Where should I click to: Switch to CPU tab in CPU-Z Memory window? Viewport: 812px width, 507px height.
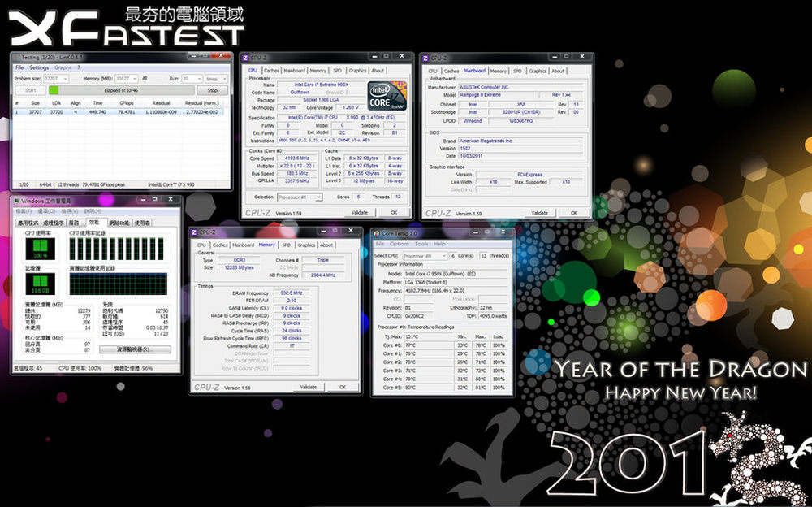pyautogui.click(x=201, y=245)
